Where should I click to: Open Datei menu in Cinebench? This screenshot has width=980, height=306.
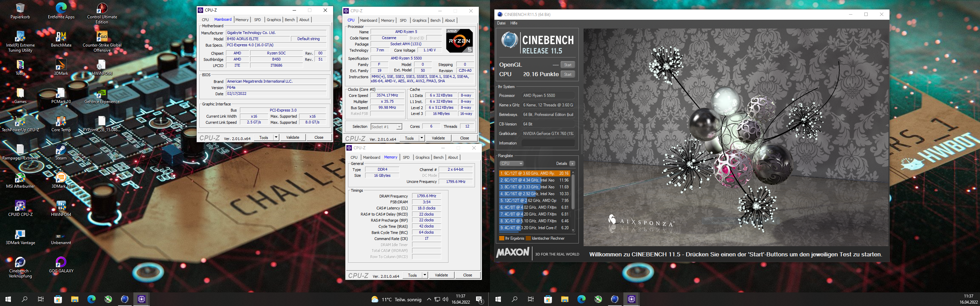click(502, 23)
